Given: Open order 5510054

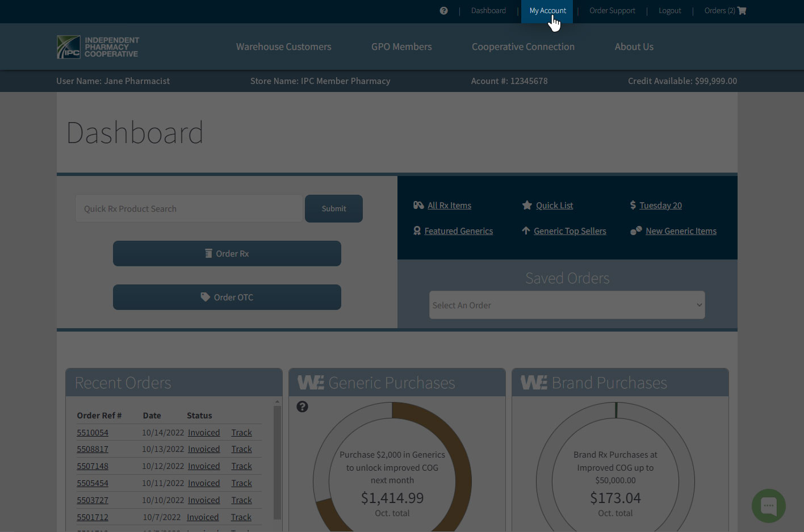Looking at the screenshot, I should (93, 433).
